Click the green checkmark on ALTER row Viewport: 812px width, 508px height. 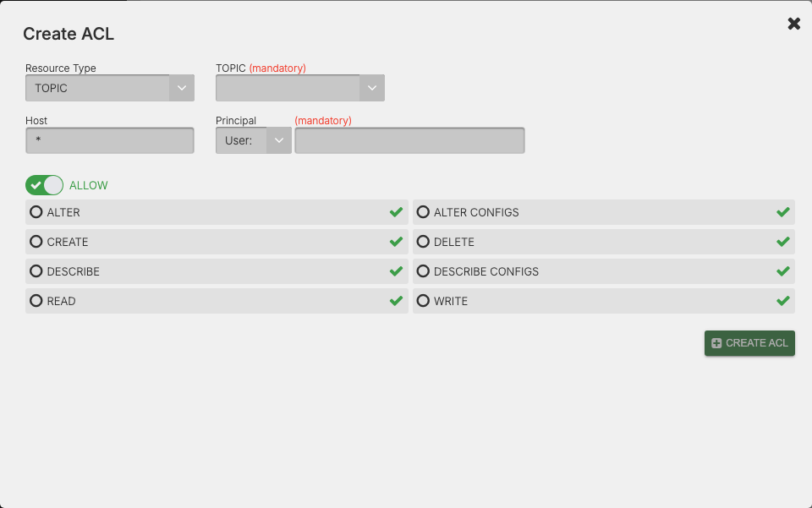pyautogui.click(x=396, y=212)
